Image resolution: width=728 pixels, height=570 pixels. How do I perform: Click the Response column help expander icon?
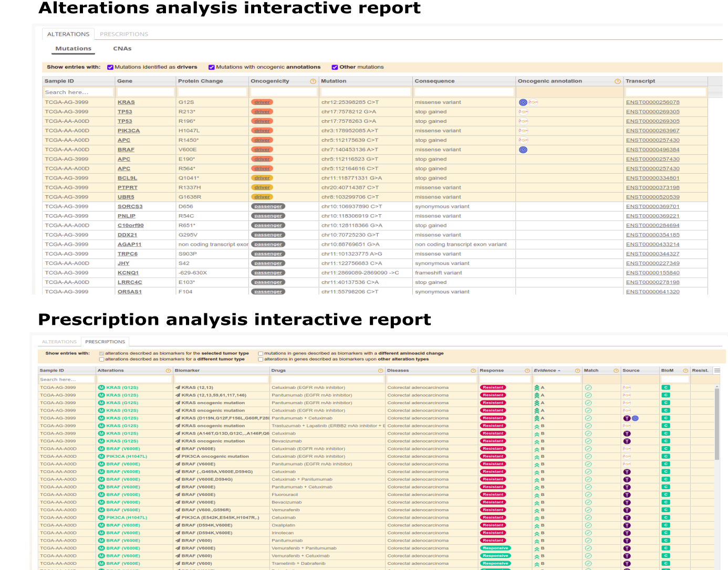pyautogui.click(x=527, y=370)
